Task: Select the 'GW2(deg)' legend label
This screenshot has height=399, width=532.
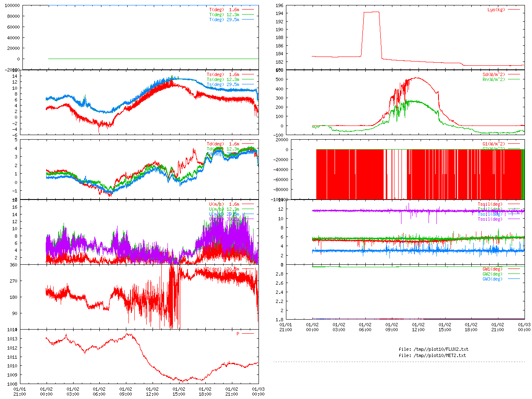Action: 493,274
